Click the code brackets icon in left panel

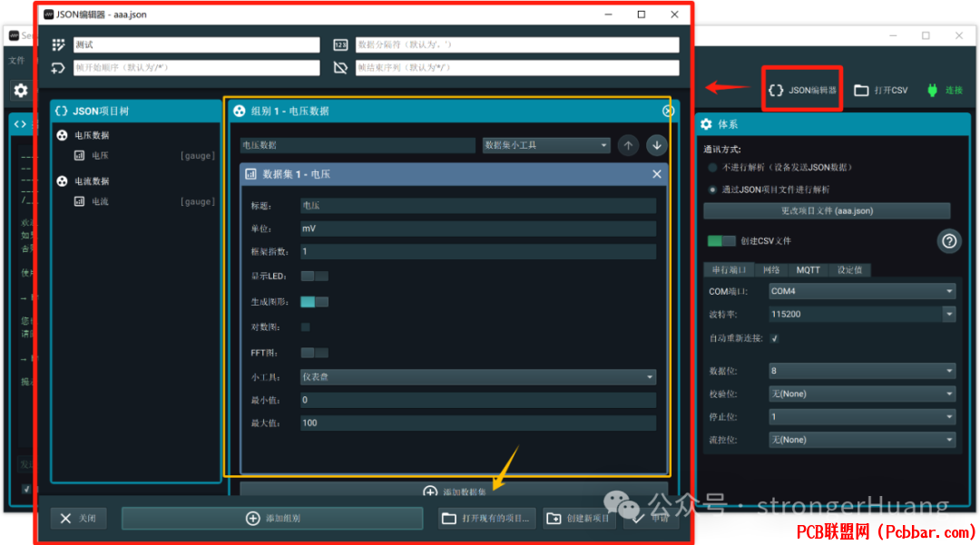[20, 123]
